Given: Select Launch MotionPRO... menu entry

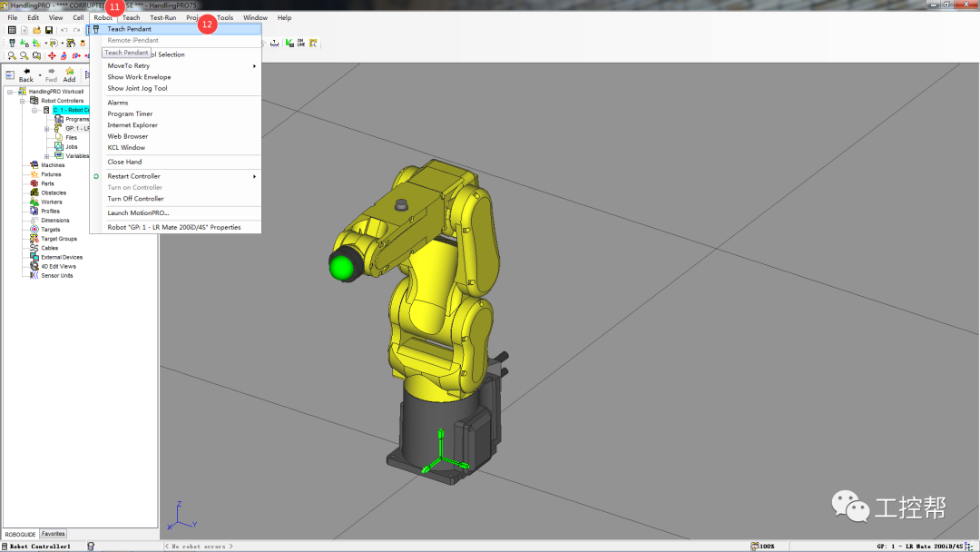Looking at the screenshot, I should click(176, 213).
